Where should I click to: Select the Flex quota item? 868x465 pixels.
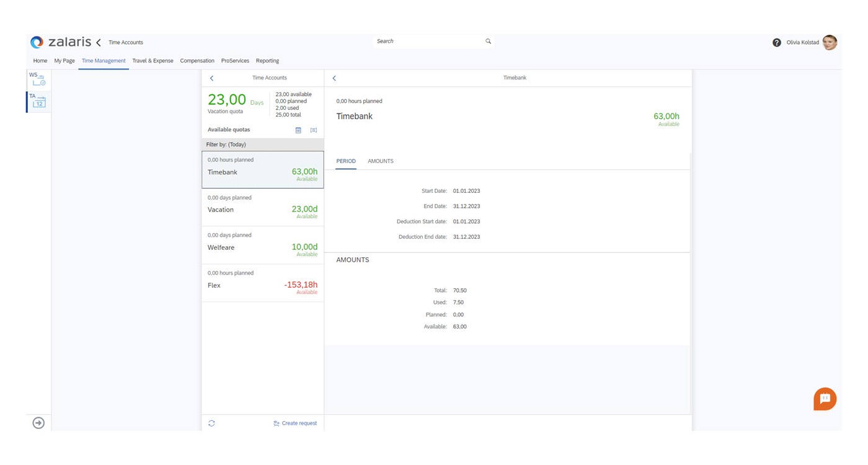(262, 283)
